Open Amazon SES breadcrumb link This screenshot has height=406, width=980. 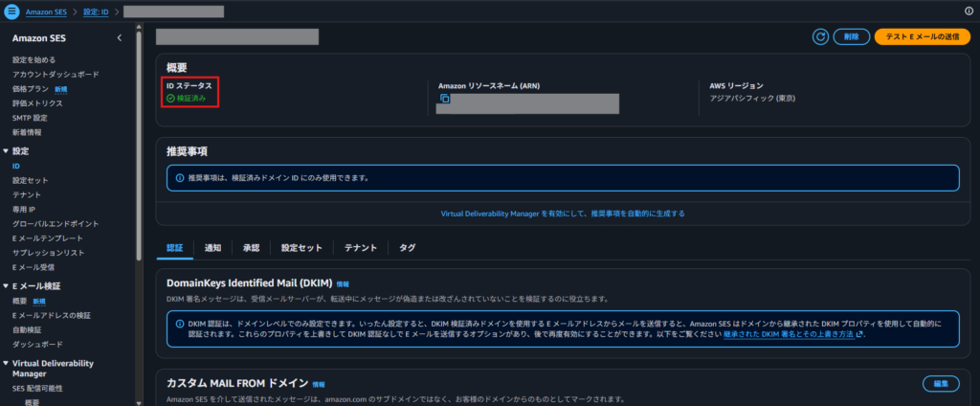(46, 11)
